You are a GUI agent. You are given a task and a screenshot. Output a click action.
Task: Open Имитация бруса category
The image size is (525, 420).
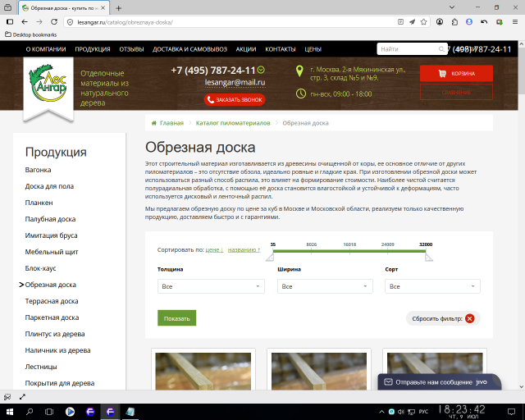tap(51, 235)
